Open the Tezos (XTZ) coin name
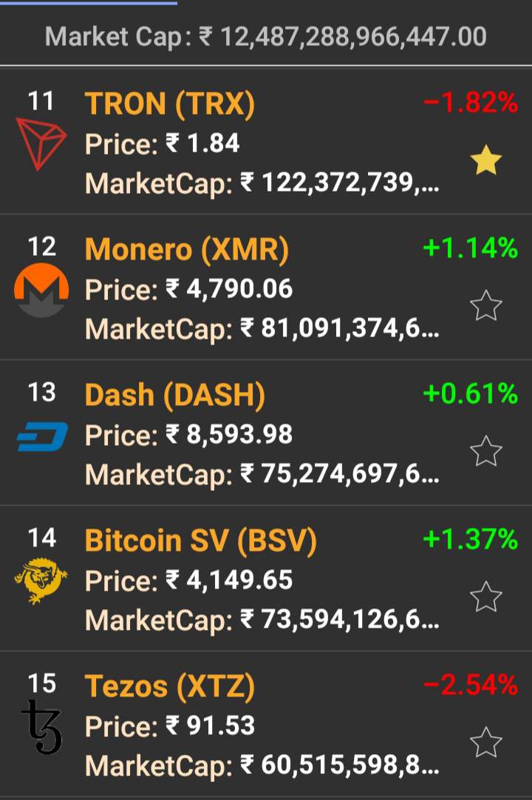Viewport: 532px width, 800px height. (170, 687)
